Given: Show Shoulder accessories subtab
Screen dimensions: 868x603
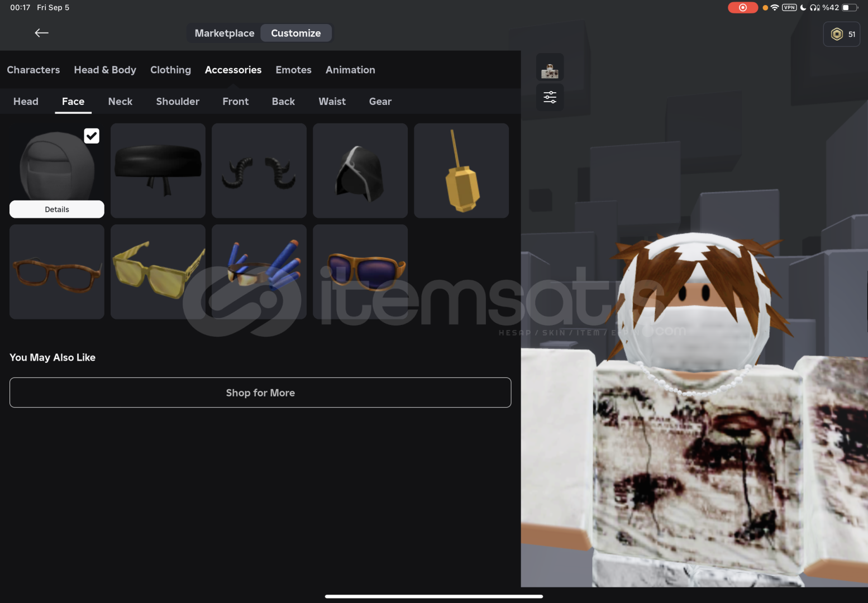Looking at the screenshot, I should pyautogui.click(x=178, y=101).
